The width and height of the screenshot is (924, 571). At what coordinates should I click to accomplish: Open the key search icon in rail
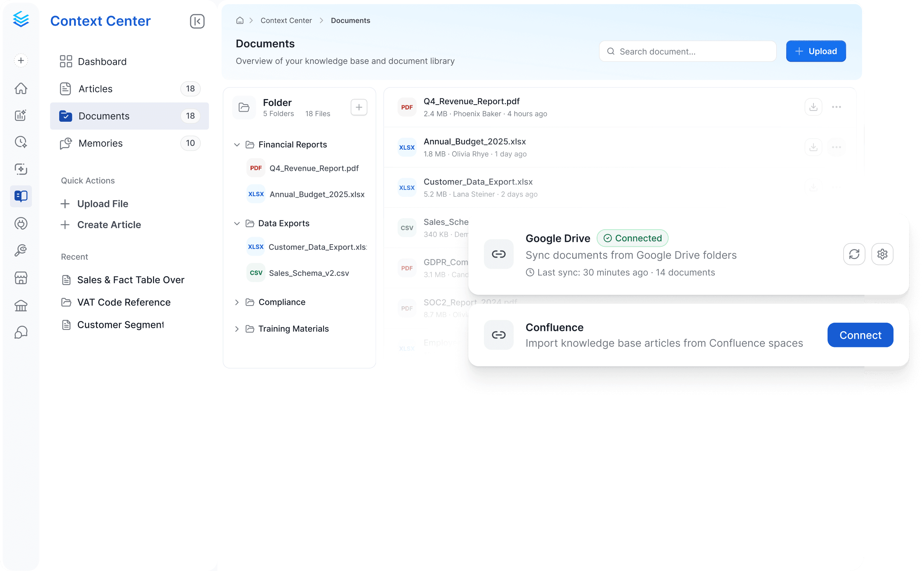[x=21, y=251]
